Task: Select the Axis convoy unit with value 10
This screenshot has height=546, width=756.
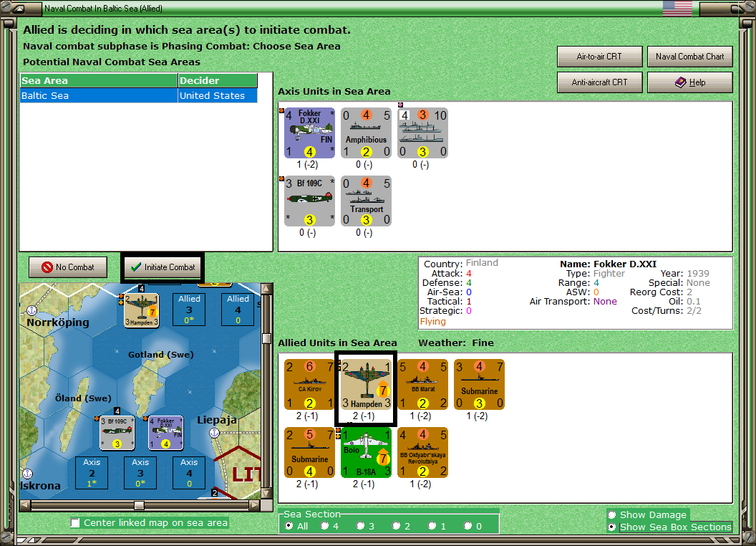Action: pos(422,133)
